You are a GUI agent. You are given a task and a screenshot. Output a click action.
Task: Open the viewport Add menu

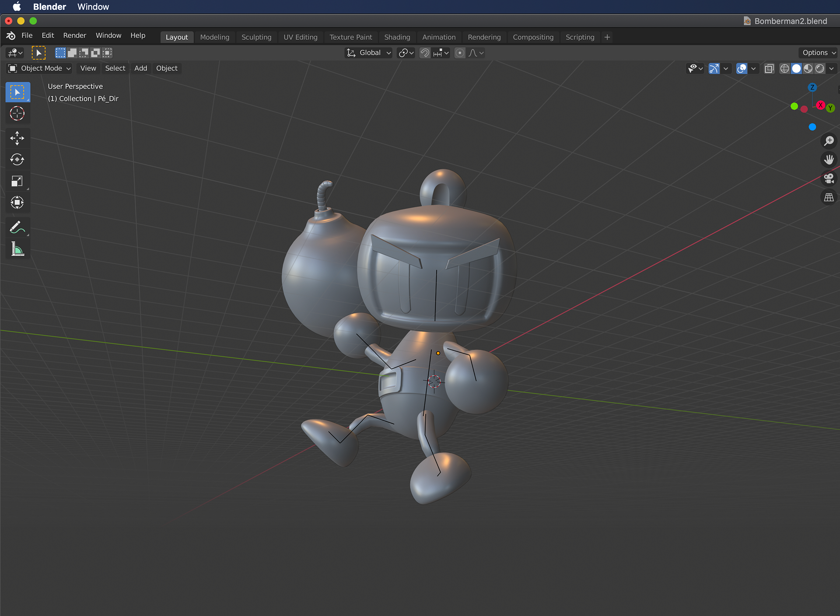(x=141, y=68)
